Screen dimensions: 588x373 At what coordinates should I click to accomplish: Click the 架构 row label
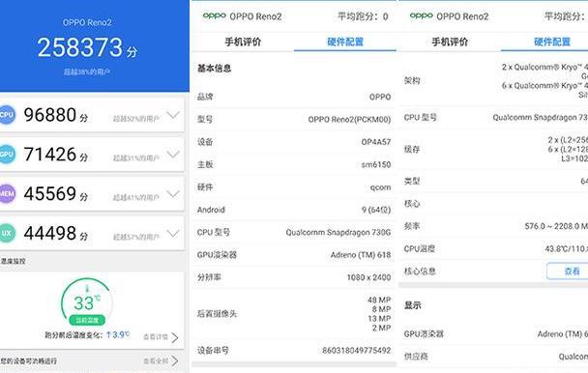tap(412, 80)
